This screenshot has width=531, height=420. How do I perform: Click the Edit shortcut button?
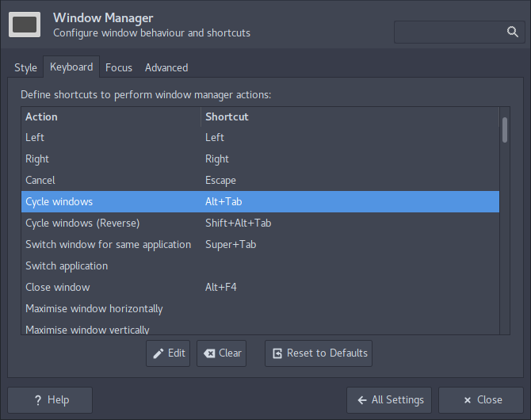(168, 353)
